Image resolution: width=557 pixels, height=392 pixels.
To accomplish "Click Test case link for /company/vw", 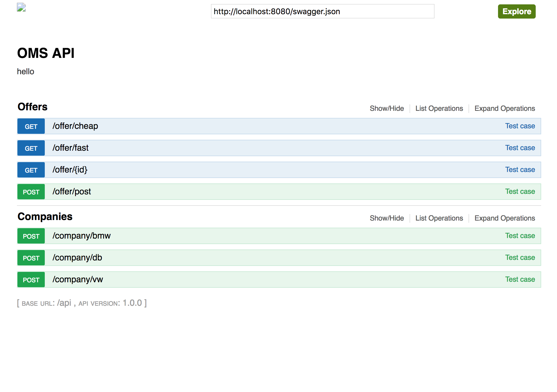I will click(x=520, y=279).
